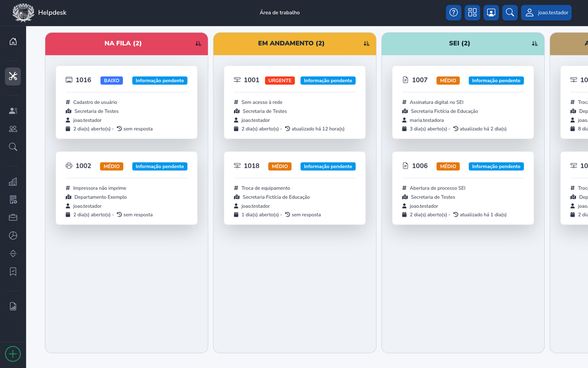
Task: Click Informação pendente badge on ticket 1018
Action: click(x=328, y=166)
